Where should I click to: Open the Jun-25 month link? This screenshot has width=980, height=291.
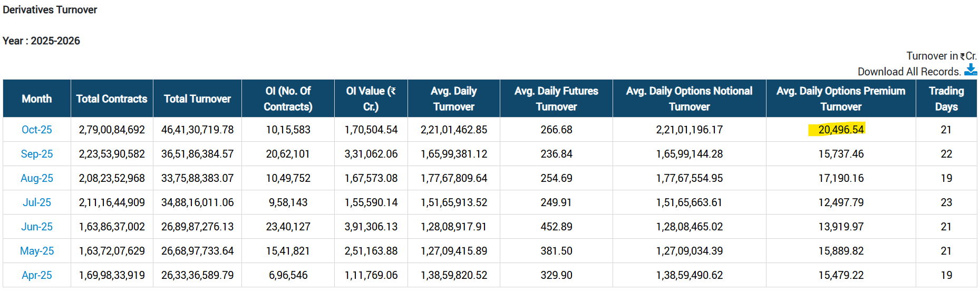36,227
